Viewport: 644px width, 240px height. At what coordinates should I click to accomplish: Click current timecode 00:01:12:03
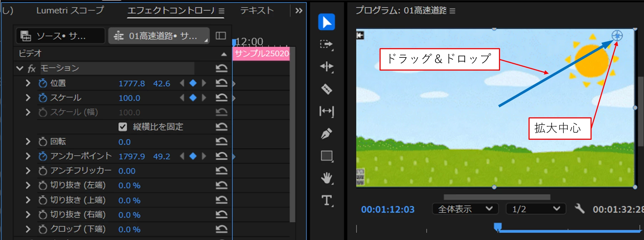388,209
